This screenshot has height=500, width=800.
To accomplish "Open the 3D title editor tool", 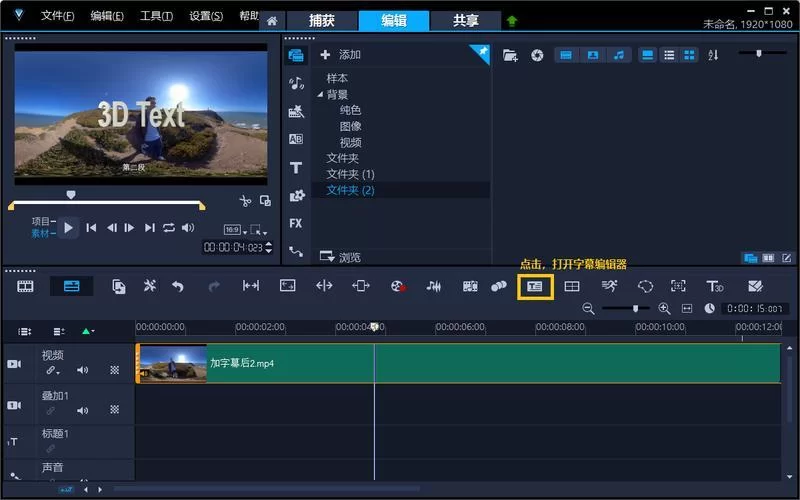I will click(715, 286).
